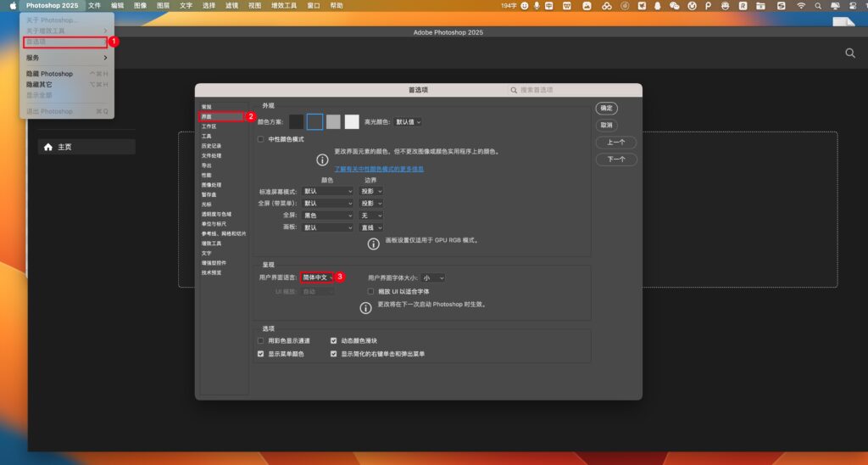The height and width of the screenshot is (465, 868).
Task: Choose 隐藏 Photoshop menu entry
Action: (x=66, y=74)
